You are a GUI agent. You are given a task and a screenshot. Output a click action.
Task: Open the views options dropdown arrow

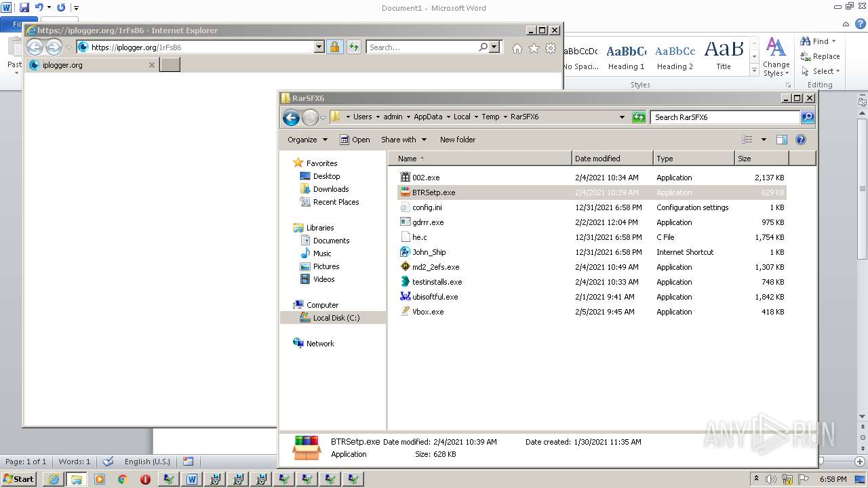tap(764, 140)
